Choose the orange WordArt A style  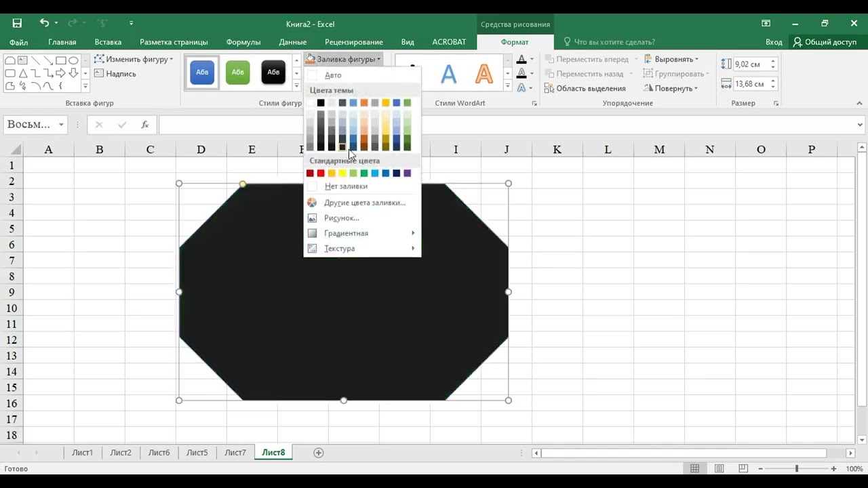tap(484, 73)
